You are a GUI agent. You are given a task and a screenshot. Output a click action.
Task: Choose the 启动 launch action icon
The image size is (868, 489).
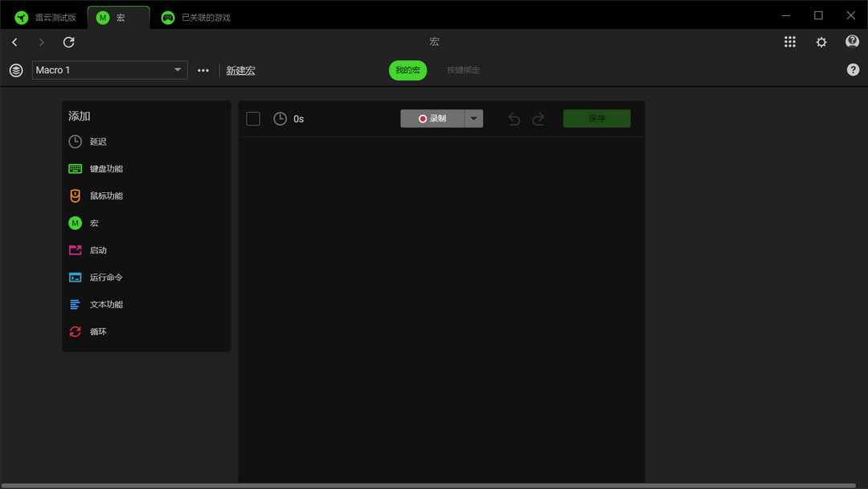pos(74,250)
